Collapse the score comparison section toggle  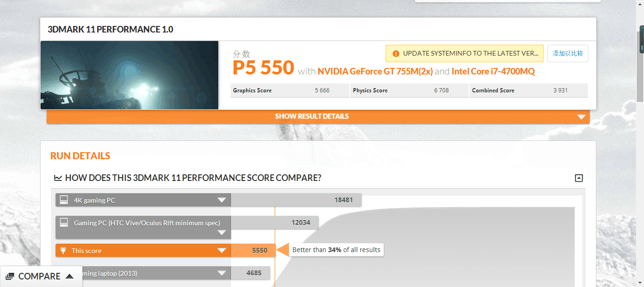(579, 178)
